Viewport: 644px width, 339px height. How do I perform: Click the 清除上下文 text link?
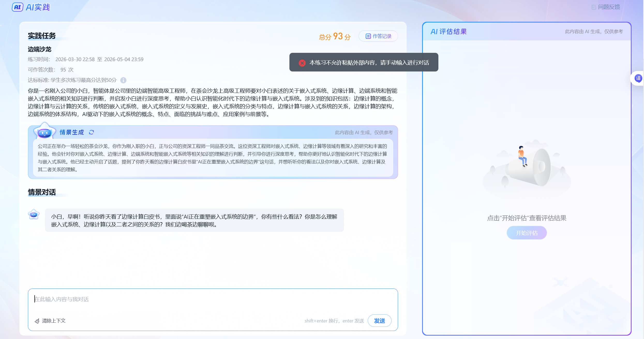[54, 321]
